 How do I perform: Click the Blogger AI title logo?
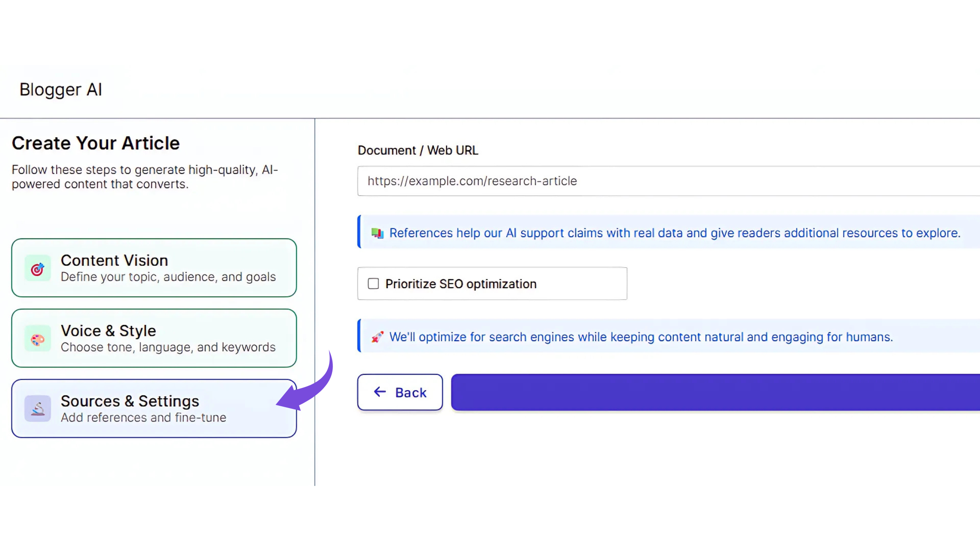point(61,90)
